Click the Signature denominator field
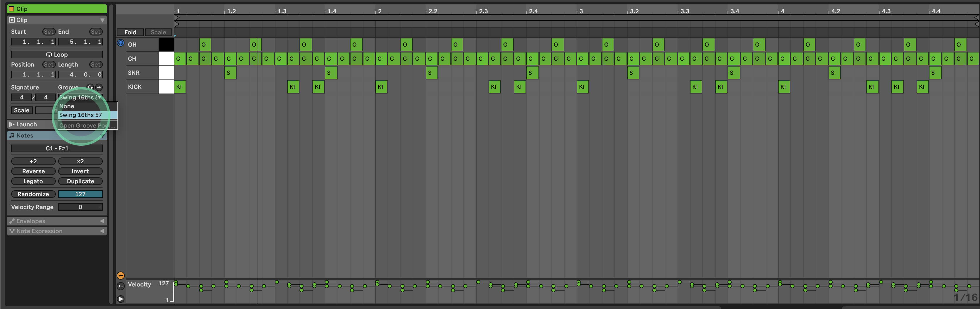 click(x=46, y=97)
